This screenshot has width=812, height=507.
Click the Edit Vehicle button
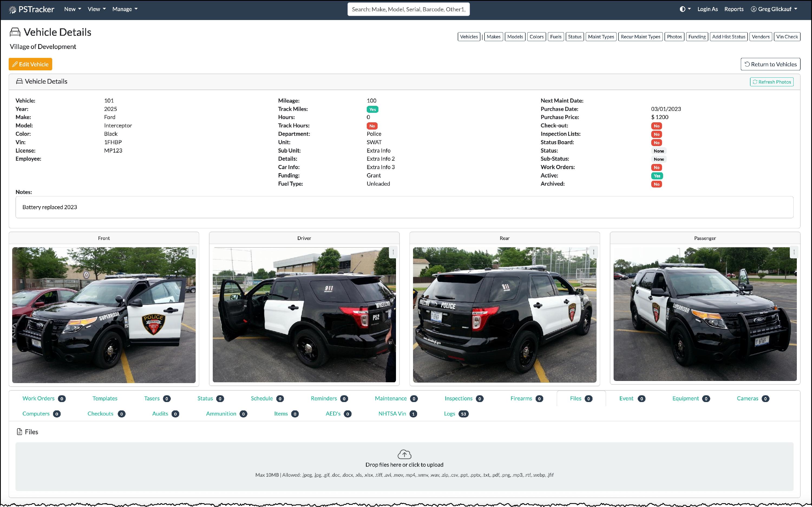pos(31,64)
